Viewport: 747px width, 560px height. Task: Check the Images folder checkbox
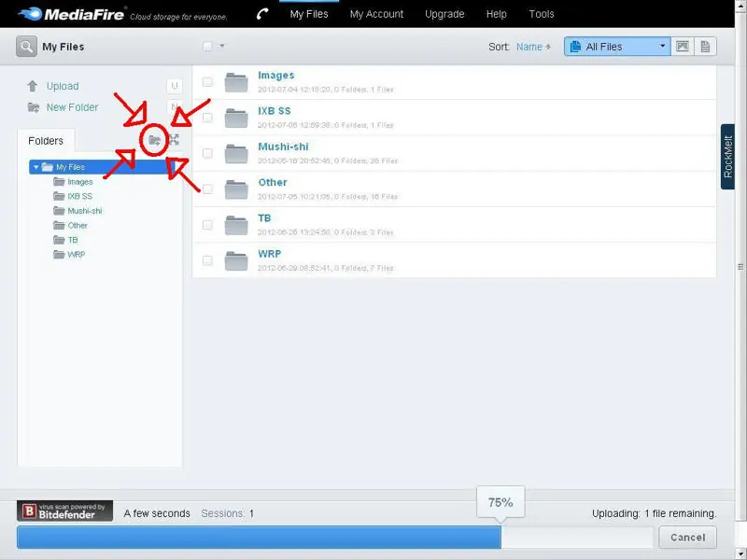(x=207, y=82)
